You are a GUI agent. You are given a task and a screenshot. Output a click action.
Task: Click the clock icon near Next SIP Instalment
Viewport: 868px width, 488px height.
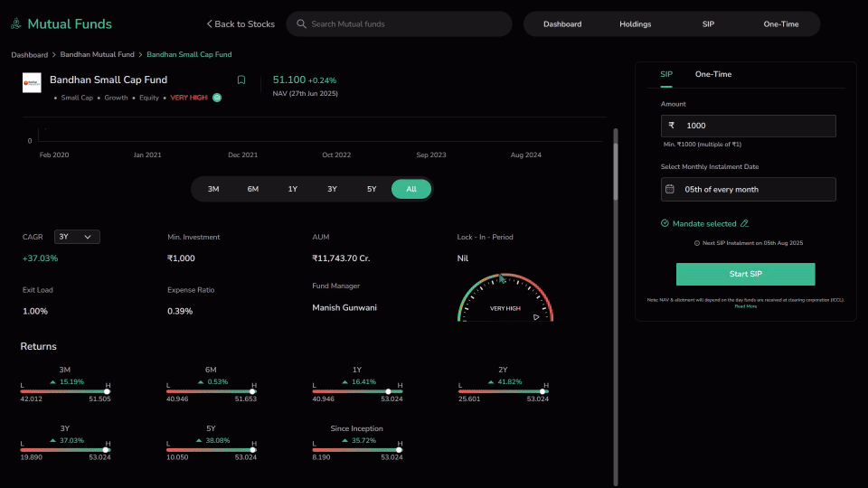[697, 243]
